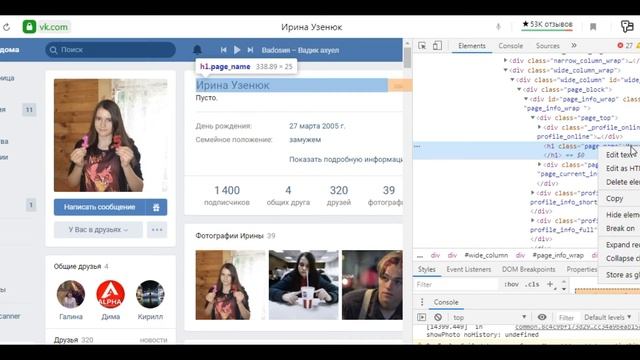Click the microphone icon in address bar
Screen dimensions: 640x360
498,27
